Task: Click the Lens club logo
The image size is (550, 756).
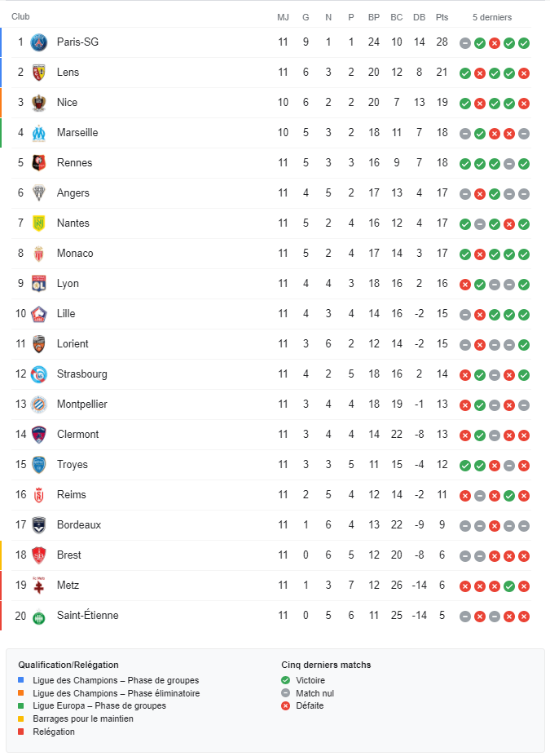Action: [x=38, y=73]
